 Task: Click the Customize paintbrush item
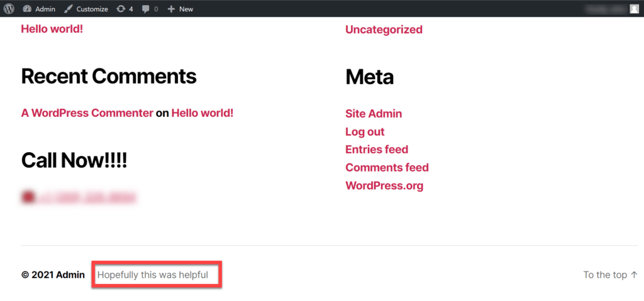(x=86, y=9)
